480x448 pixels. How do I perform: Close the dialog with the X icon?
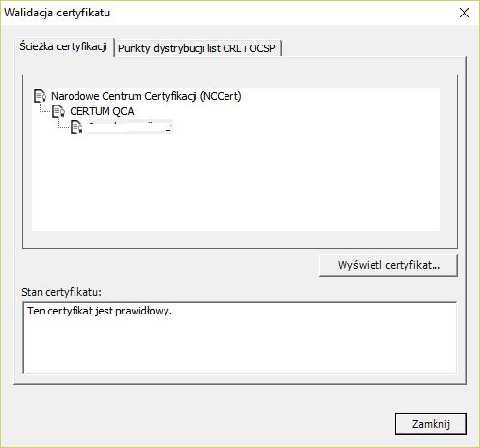tap(465, 13)
